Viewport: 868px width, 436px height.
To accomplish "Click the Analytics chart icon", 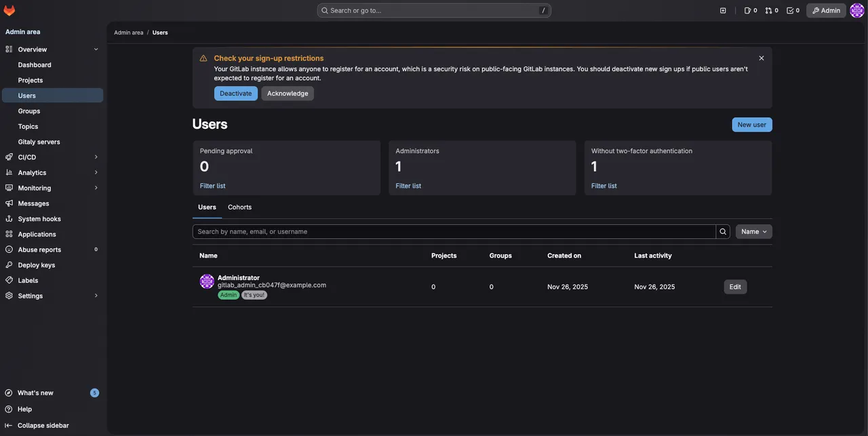I will click(x=9, y=173).
